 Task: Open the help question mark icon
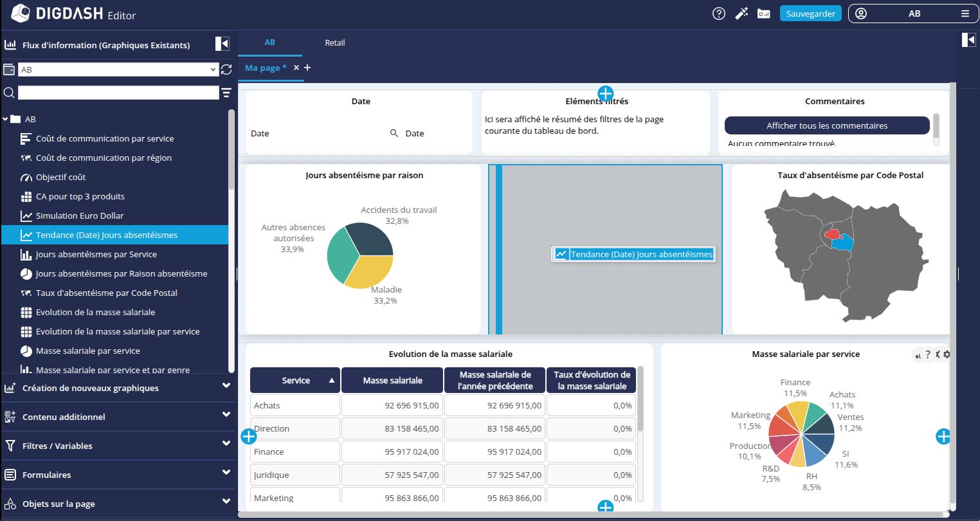(719, 14)
